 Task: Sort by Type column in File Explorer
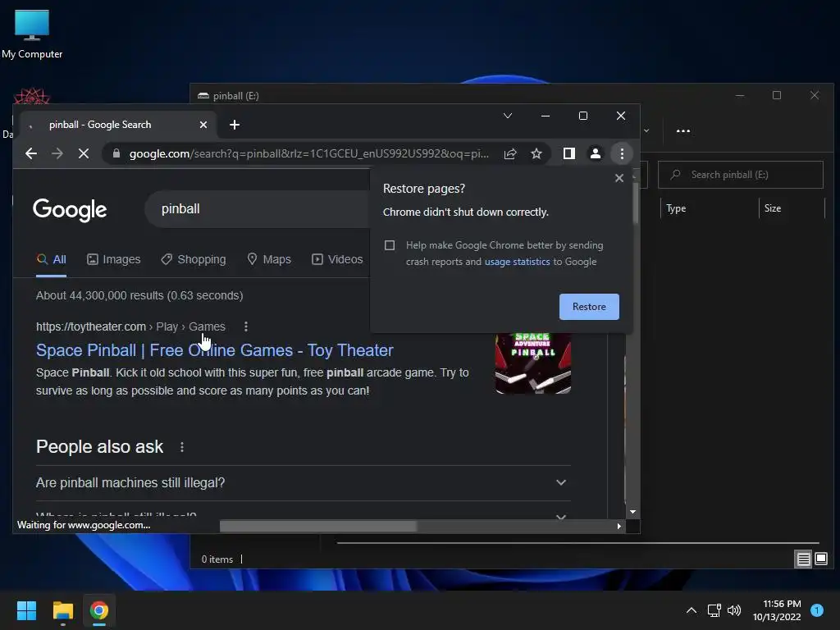click(x=676, y=208)
